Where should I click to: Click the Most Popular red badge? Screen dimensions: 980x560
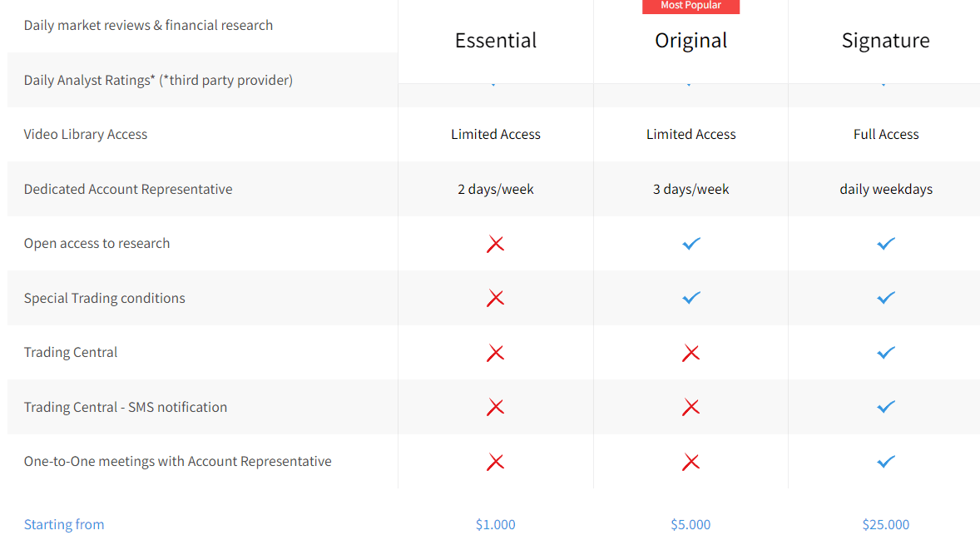click(x=690, y=7)
